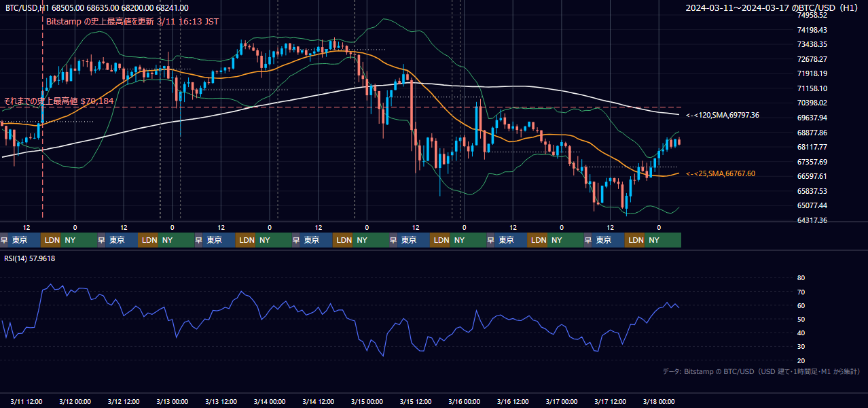The image size is (868, 408).
Task: Click the 120 SMA 69797.36 label
Action: [x=723, y=116]
